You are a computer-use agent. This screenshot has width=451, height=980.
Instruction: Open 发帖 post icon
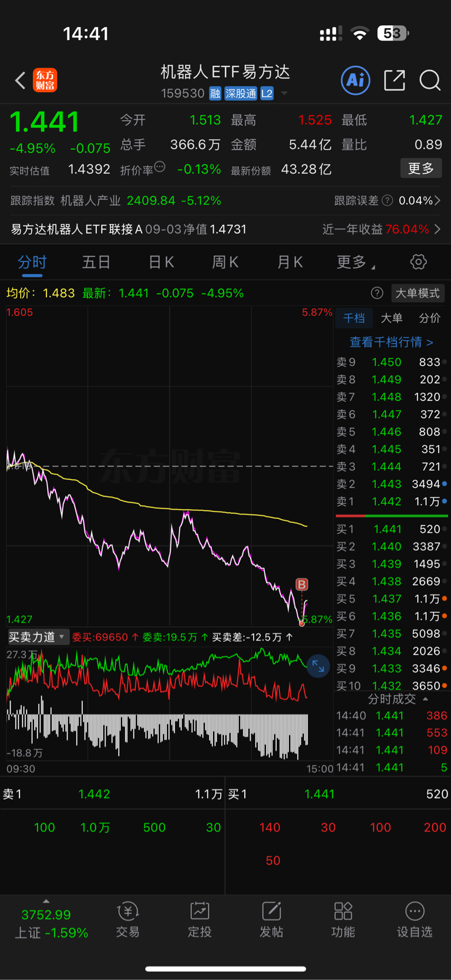tap(271, 920)
